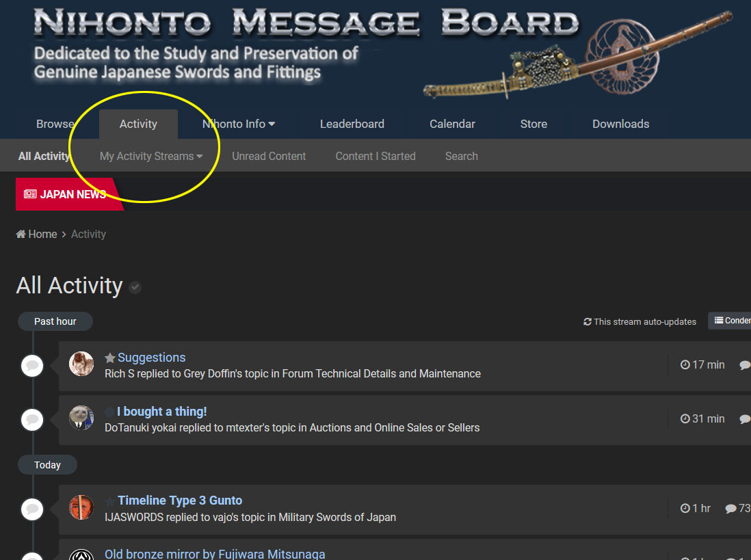
Task: Click 'This stream auto-updates' text
Action: click(x=645, y=321)
